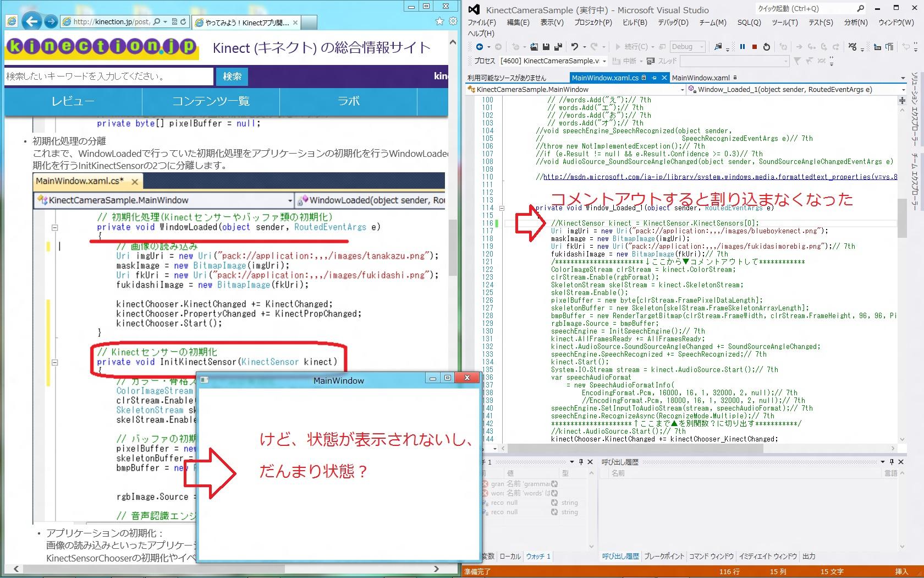
Task: Toggle pin on MainWindow.xaml.cs tab
Action: pos(654,78)
